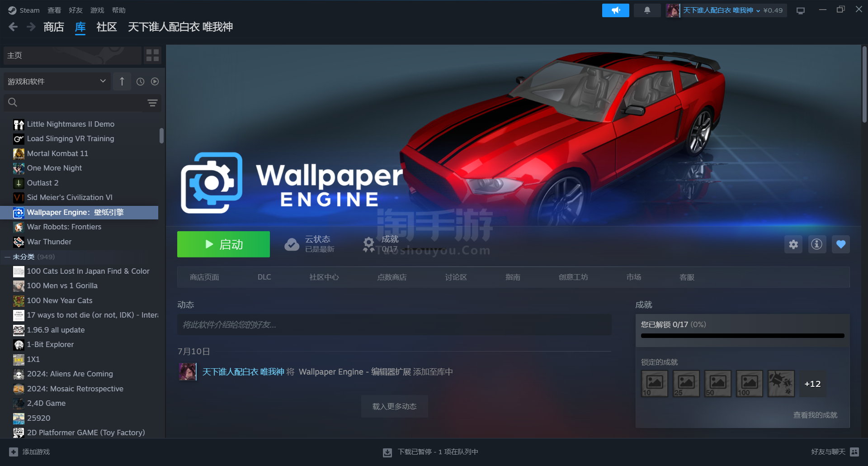Image resolution: width=868 pixels, height=466 pixels.
Task: Open the 社区中心 link
Action: (324, 277)
